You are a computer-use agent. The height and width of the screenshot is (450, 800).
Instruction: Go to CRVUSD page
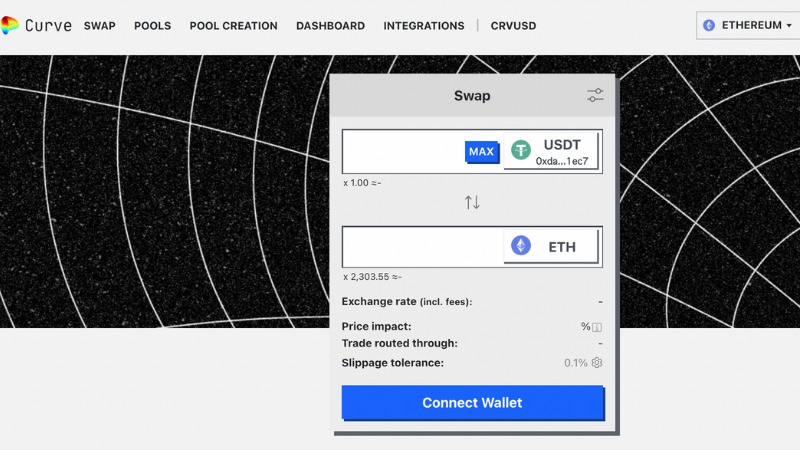coord(513,26)
